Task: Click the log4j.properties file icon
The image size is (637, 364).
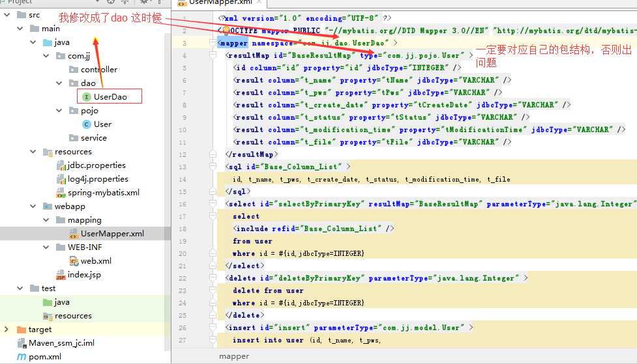Action: coord(61,179)
